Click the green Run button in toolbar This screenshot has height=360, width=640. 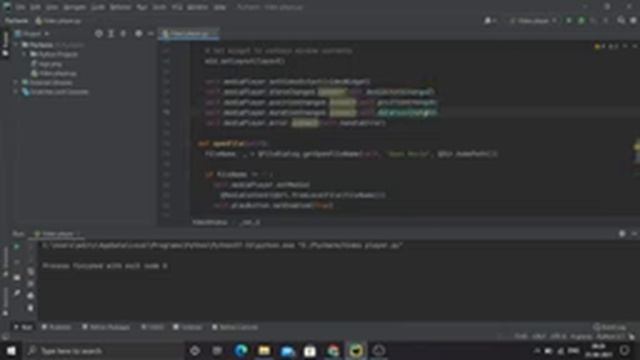[569, 20]
